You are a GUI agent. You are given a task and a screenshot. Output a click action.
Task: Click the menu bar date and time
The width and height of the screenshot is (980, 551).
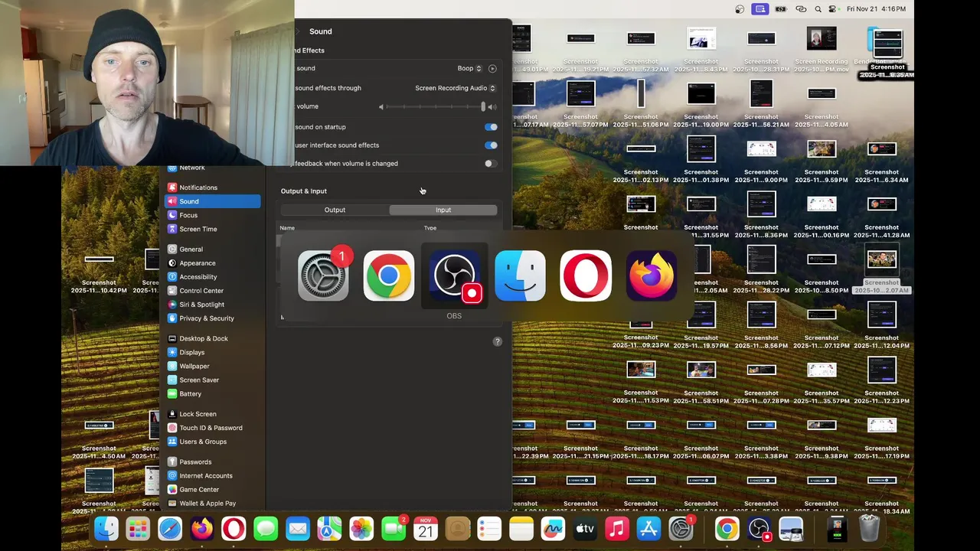click(x=876, y=9)
